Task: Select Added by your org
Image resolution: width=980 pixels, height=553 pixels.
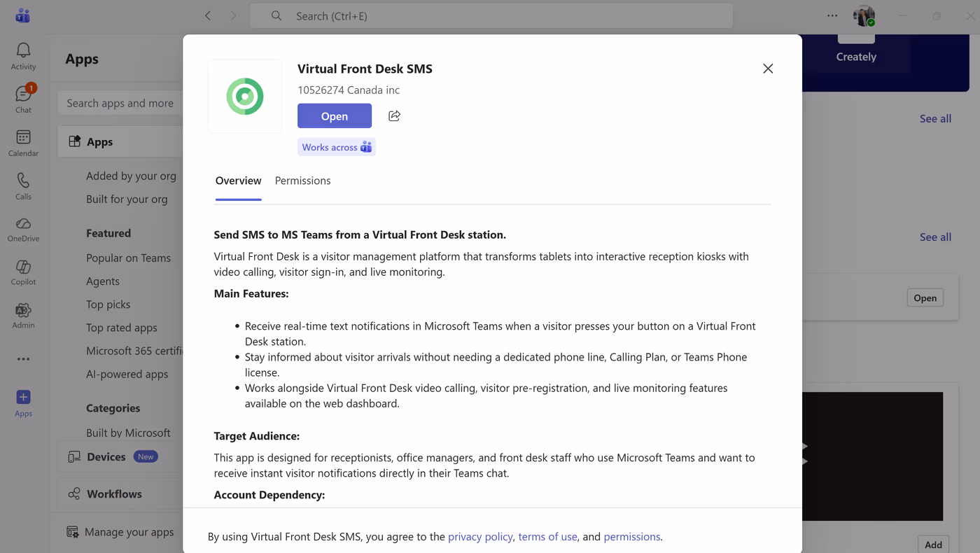Action: point(131,176)
